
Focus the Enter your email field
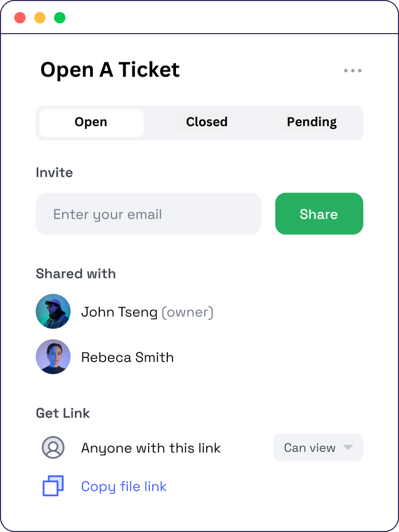click(148, 214)
